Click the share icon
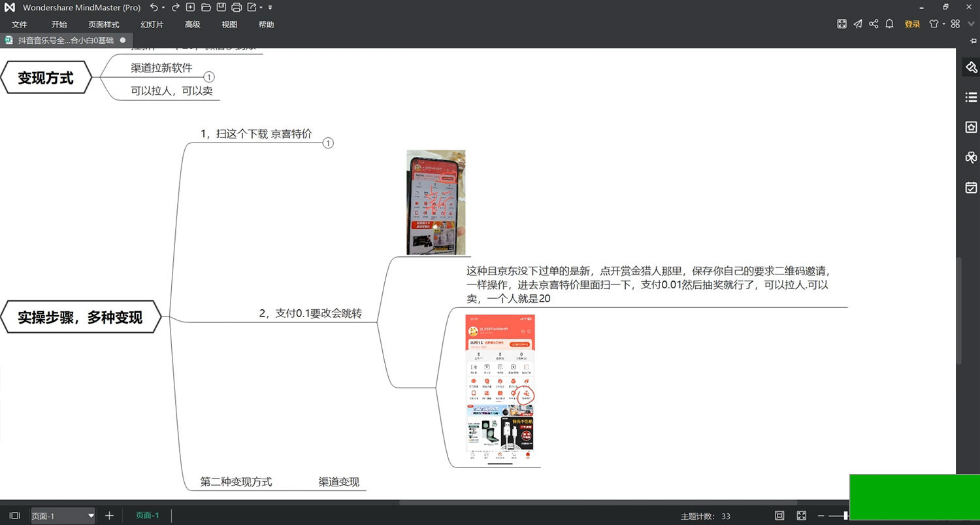 [x=874, y=24]
